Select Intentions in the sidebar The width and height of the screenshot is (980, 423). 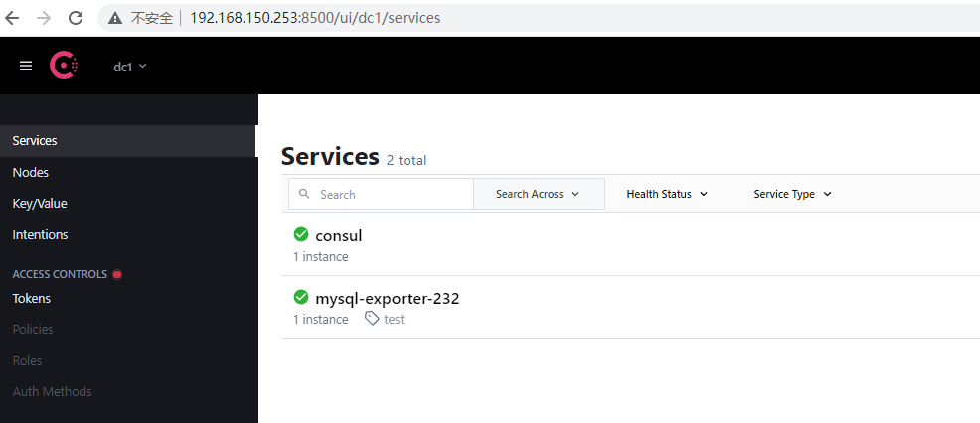coord(40,235)
